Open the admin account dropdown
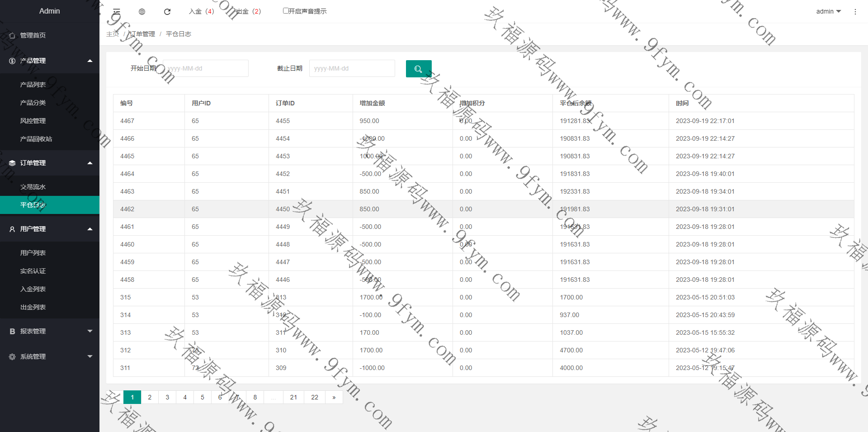 tap(828, 11)
